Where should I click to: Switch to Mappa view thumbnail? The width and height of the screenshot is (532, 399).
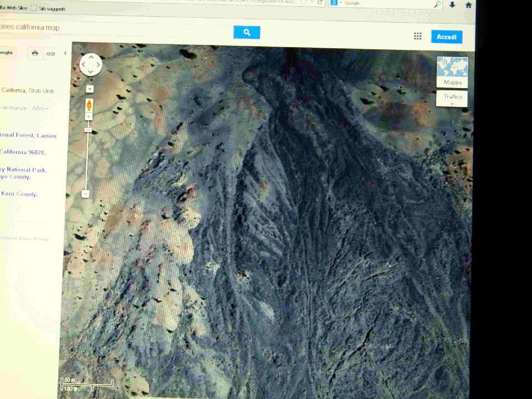pyautogui.click(x=452, y=72)
